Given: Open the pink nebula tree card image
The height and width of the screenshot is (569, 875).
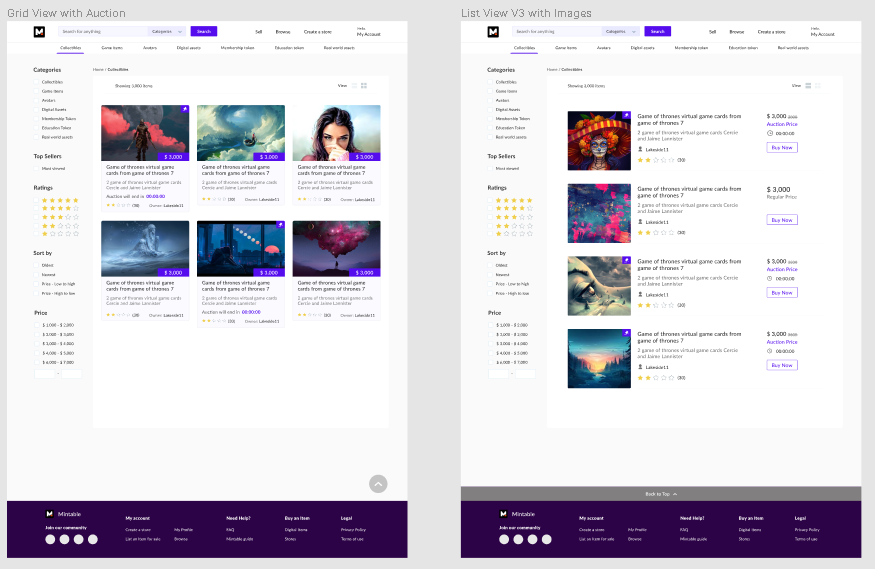Looking at the screenshot, I should click(x=336, y=248).
